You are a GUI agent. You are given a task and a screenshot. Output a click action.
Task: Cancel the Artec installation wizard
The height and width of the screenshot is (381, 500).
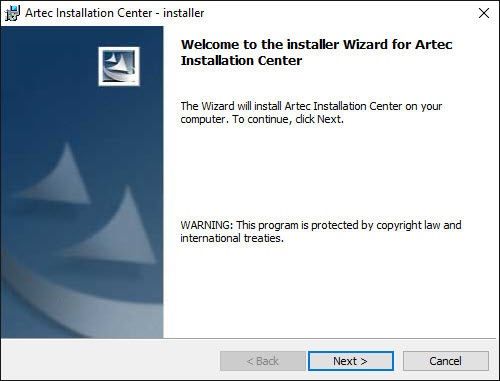(446, 361)
